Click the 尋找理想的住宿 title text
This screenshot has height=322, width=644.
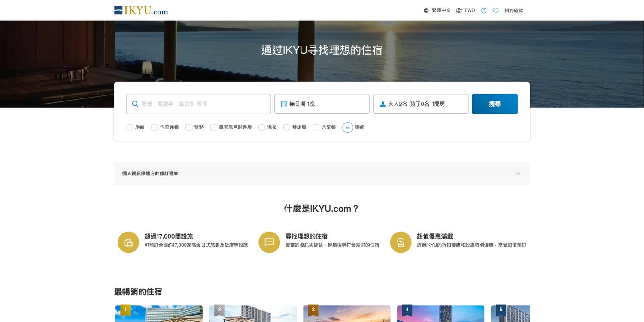point(307,236)
